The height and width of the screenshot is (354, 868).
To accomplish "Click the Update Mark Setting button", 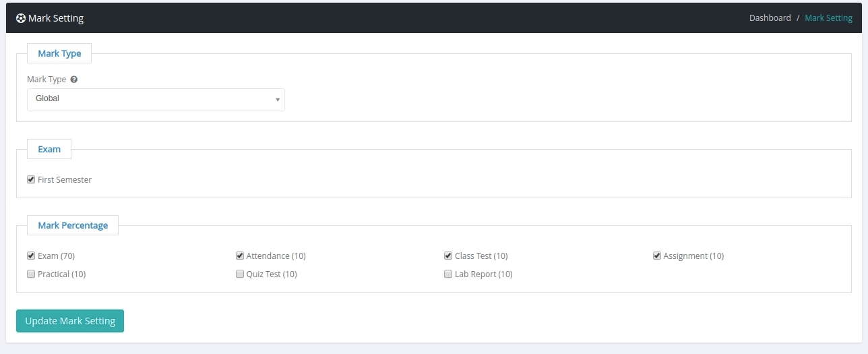I will [x=70, y=321].
